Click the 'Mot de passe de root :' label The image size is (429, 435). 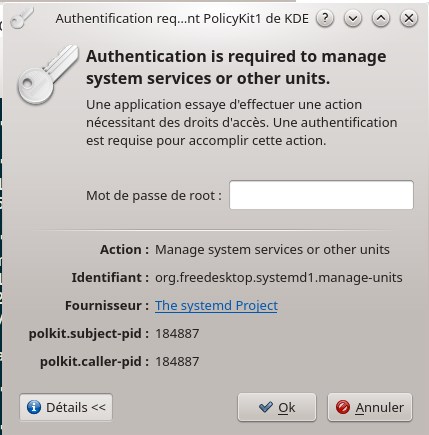point(154,195)
